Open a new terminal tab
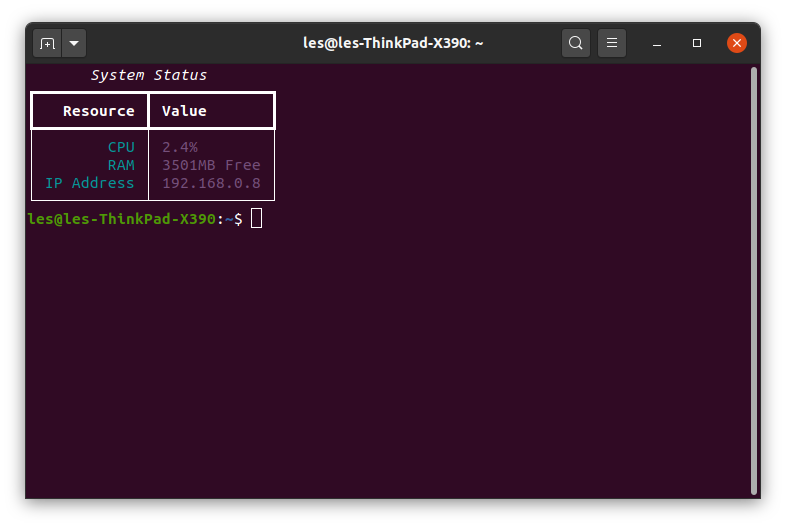The height and width of the screenshot is (527, 786). click(x=47, y=44)
